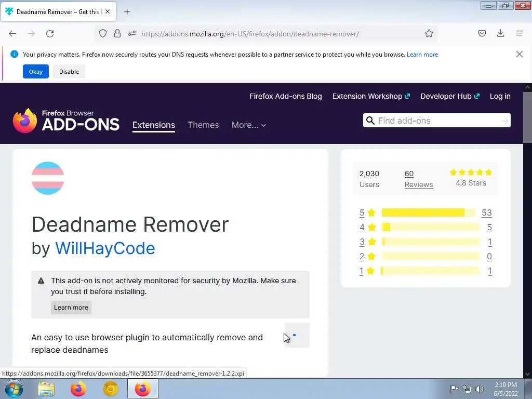Viewport: 532px width, 399px height.
Task: Click the Action Center flag in tray
Action: click(454, 389)
